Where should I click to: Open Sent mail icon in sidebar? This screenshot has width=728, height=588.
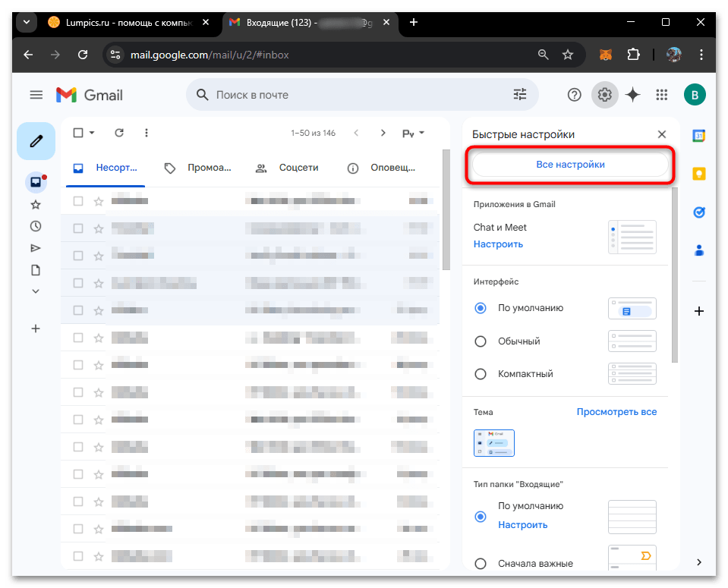point(36,248)
